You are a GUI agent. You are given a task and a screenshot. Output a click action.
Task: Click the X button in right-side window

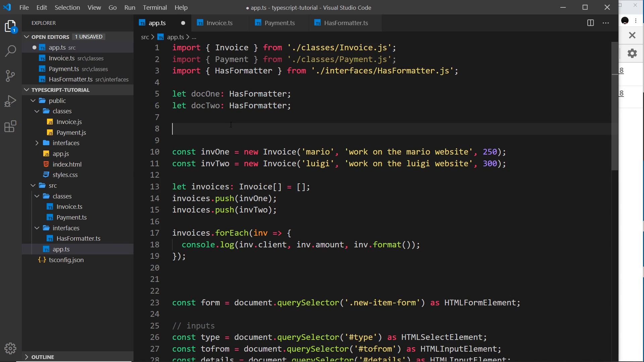click(632, 35)
